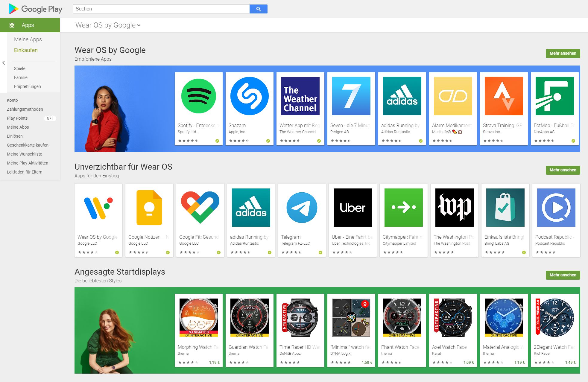This screenshot has width=588, height=382.
Task: Select the Apps tab in sidebar
Action: point(30,25)
